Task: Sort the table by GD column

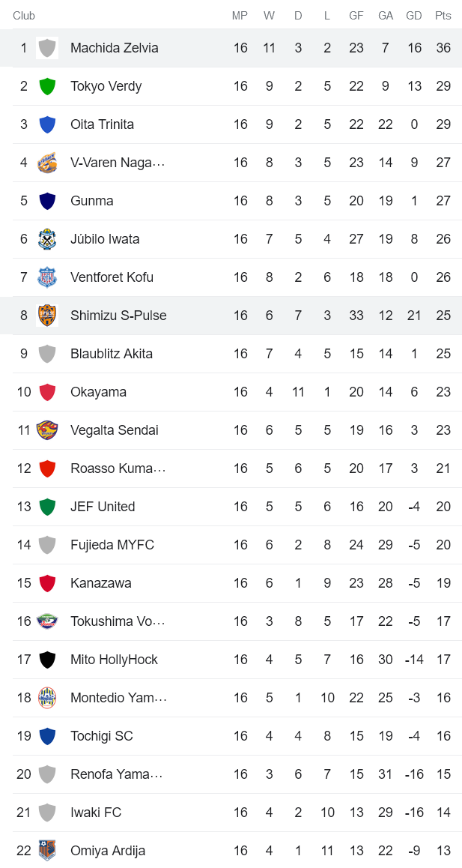Action: click(414, 15)
